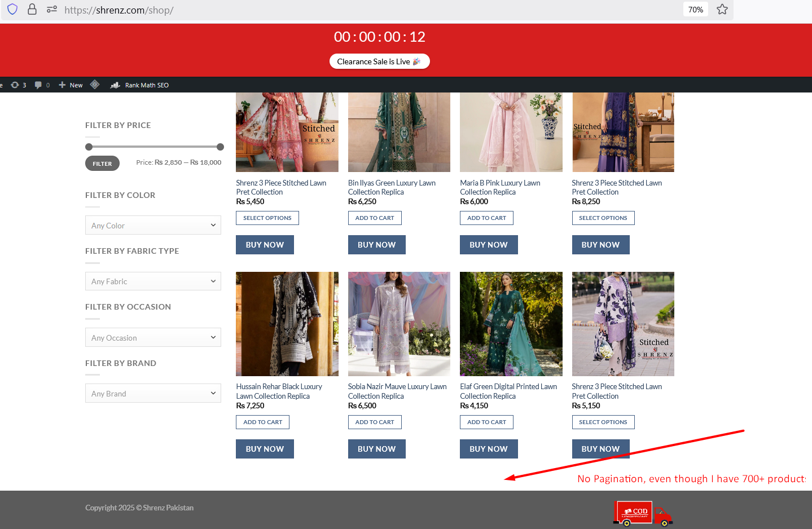
Task: Click the Clearance Sale is Live button
Action: (x=379, y=61)
